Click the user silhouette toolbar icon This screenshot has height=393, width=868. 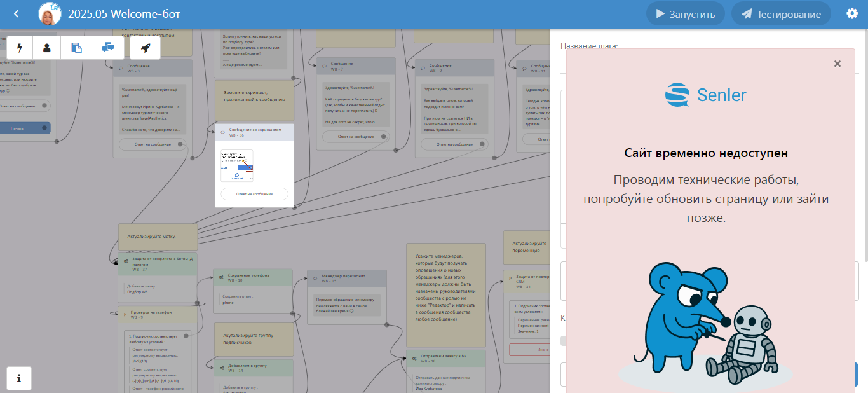(x=46, y=48)
